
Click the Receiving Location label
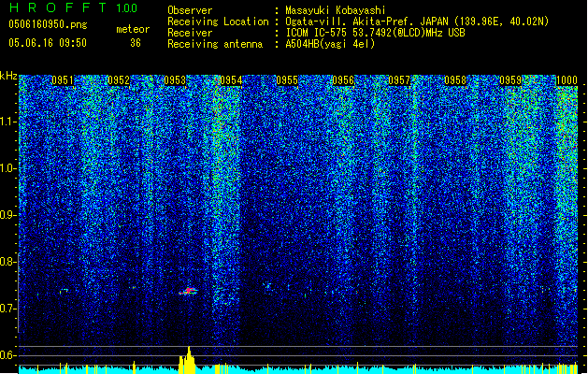[x=218, y=22]
